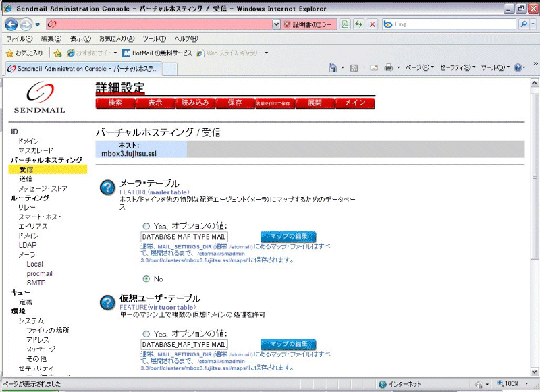Viewport: 540px width, 392px height.
Task: Select No radio for メーラ・テーブル
Action: [146, 279]
